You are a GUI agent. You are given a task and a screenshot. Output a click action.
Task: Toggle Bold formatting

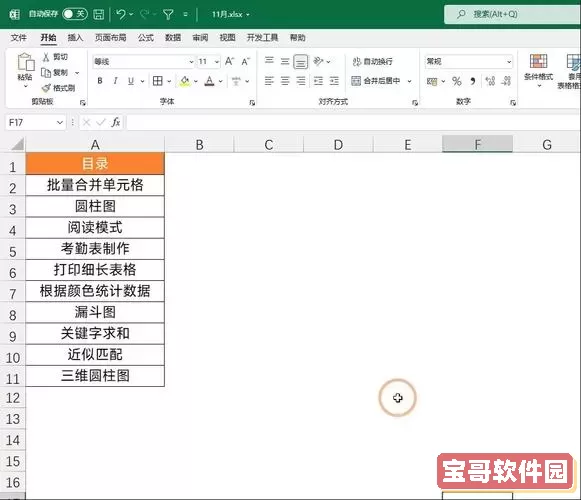click(x=100, y=81)
